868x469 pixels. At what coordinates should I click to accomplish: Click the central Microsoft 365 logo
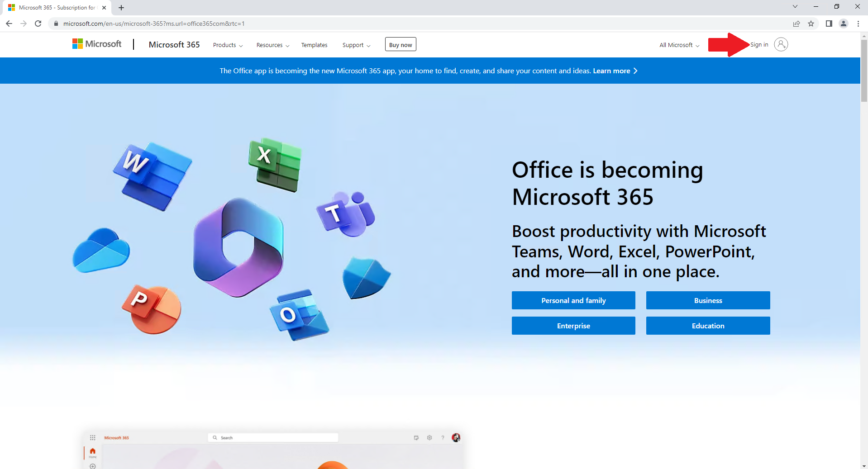tap(238, 247)
